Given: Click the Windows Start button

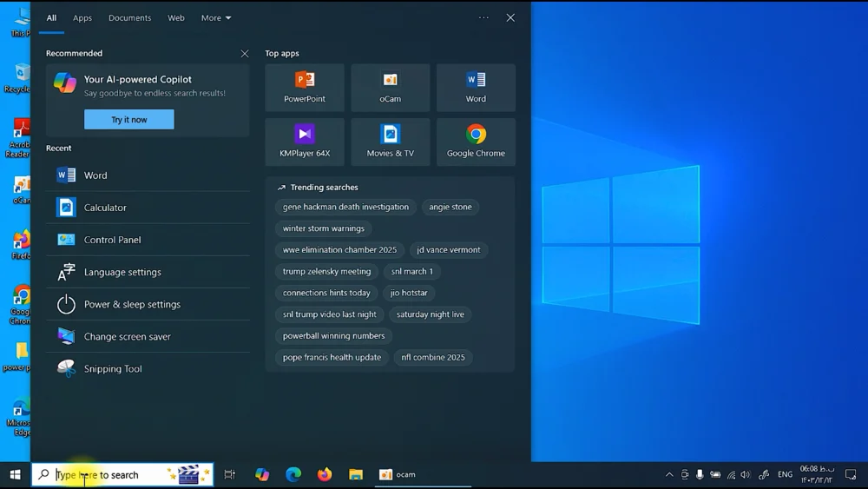Looking at the screenshot, I should pyautogui.click(x=16, y=474).
